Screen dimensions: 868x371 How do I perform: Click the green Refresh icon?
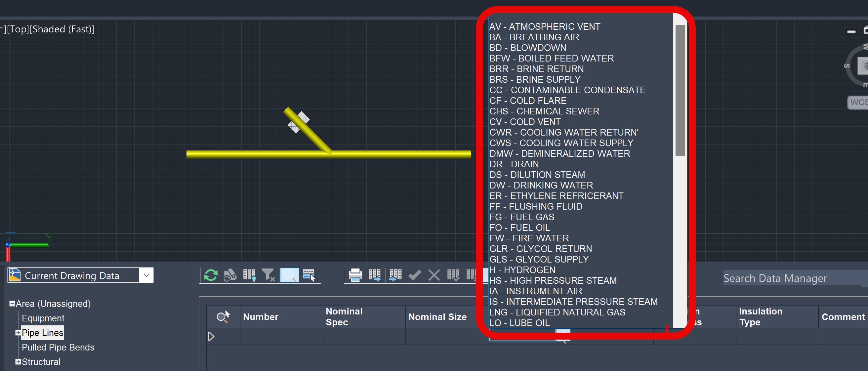tap(211, 275)
